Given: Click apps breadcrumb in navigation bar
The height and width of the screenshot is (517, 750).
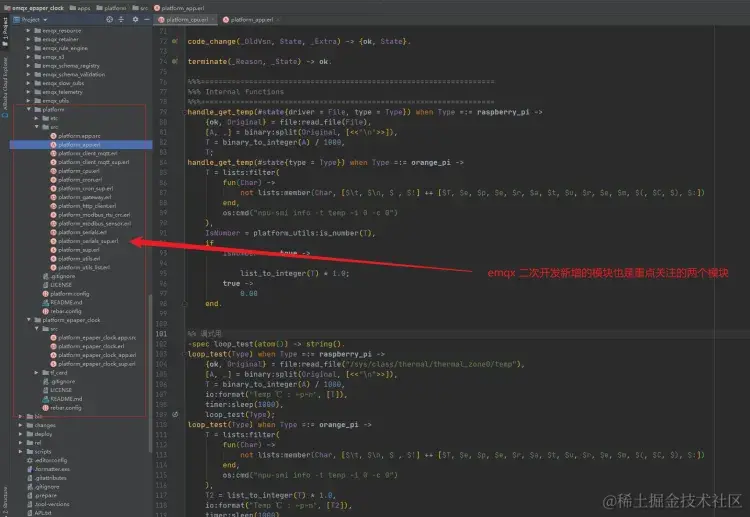Looking at the screenshot, I should [x=80, y=8].
